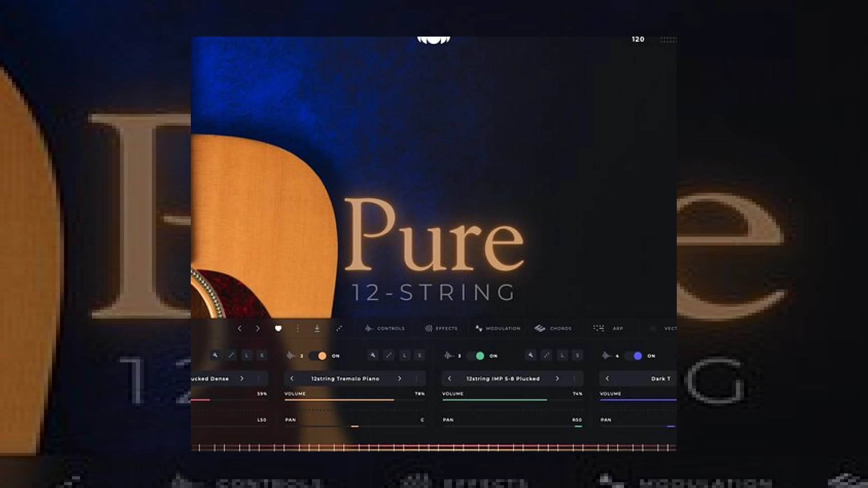Click the layer 2 waveform icon

291,356
